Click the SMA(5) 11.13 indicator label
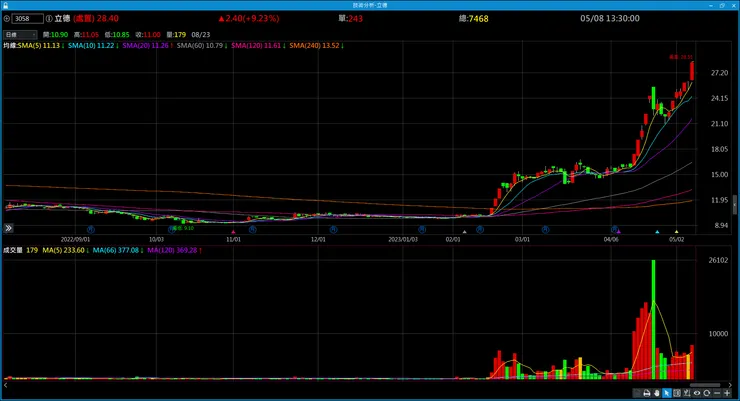 pos(41,46)
